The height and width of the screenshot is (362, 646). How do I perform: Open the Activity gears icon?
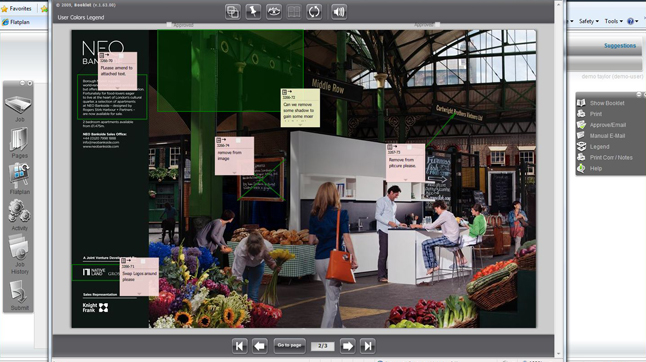click(x=19, y=215)
